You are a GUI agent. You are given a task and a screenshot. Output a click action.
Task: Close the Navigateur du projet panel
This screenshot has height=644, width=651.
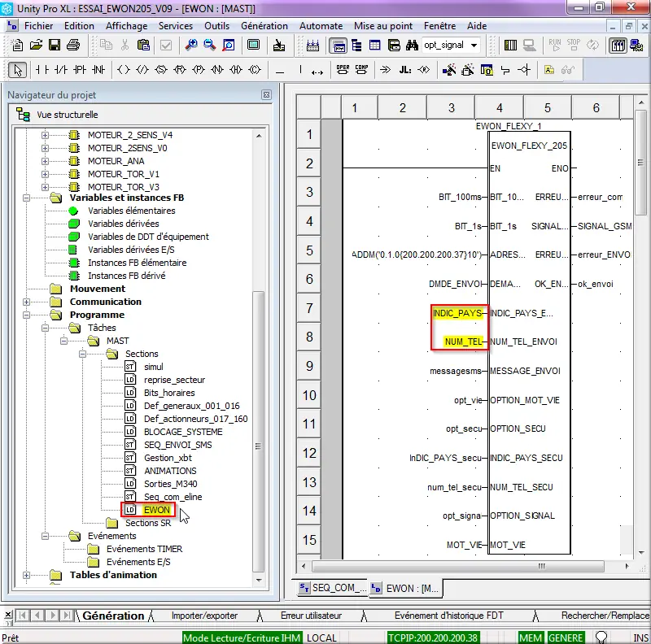267,95
